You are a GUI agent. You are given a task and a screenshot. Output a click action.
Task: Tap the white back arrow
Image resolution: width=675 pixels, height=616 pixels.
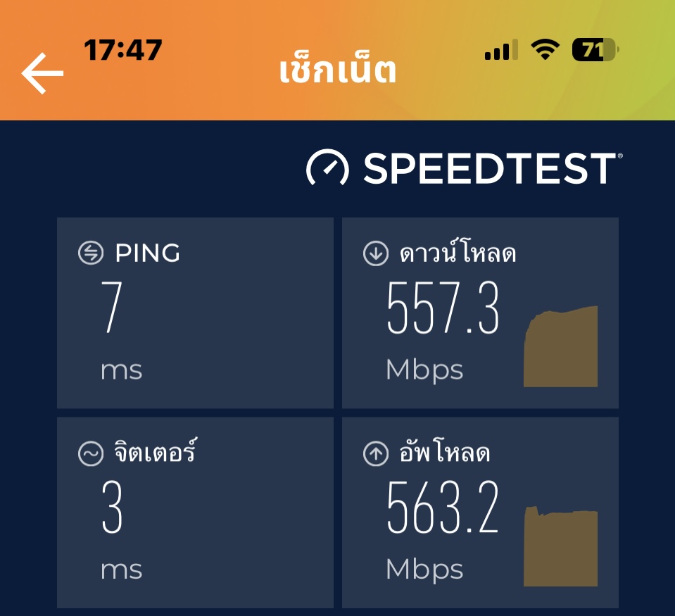(x=43, y=74)
